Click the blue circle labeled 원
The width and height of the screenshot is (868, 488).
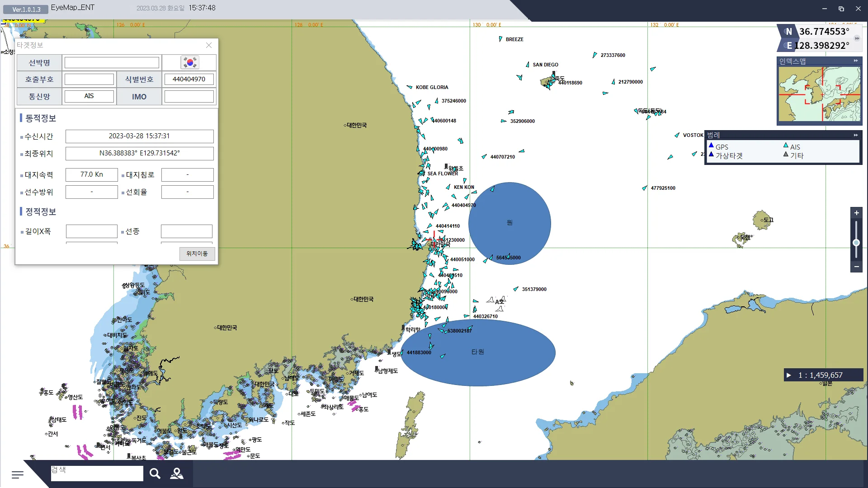click(x=509, y=223)
